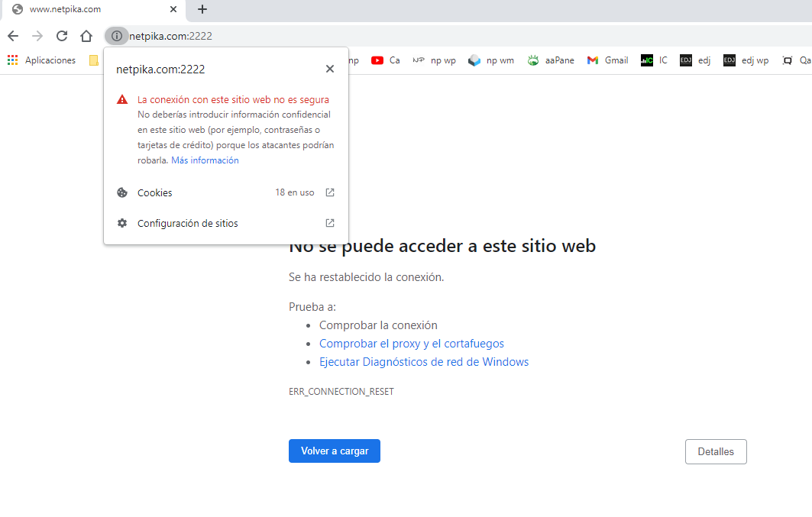Click the popup title netpika.com:2222
Image resolution: width=812 pixels, height=517 pixels.
[x=160, y=69]
